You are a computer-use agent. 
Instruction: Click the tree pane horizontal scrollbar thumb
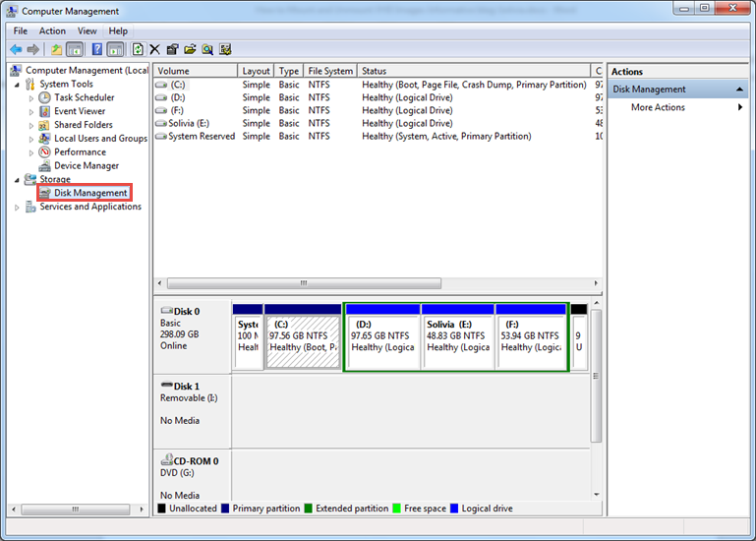point(76,510)
